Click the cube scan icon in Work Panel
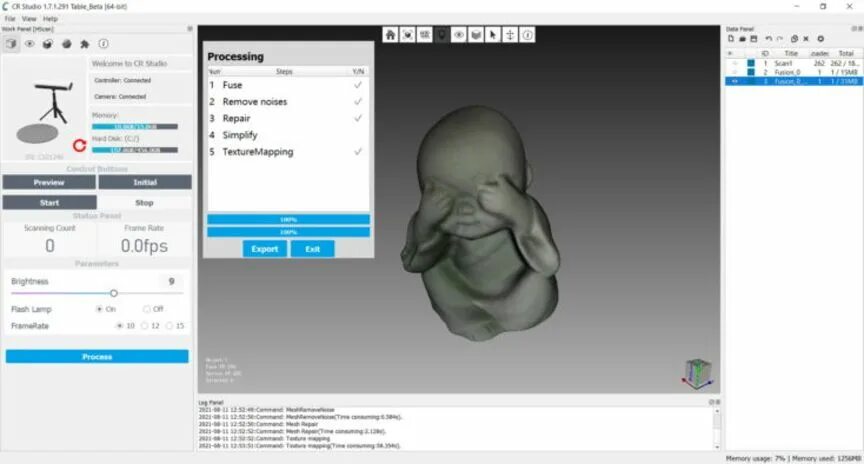Image resolution: width=864 pixels, height=464 pixels. 11,44
